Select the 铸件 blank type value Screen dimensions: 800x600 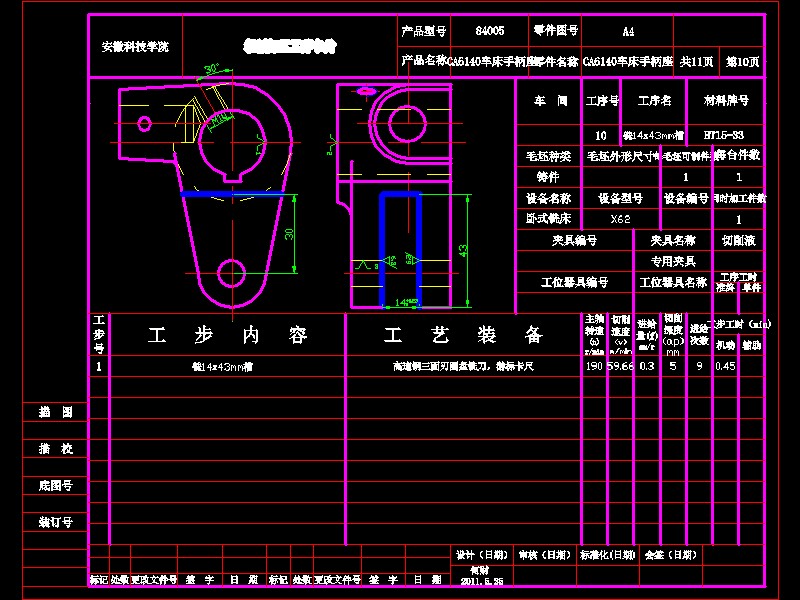click(x=548, y=177)
